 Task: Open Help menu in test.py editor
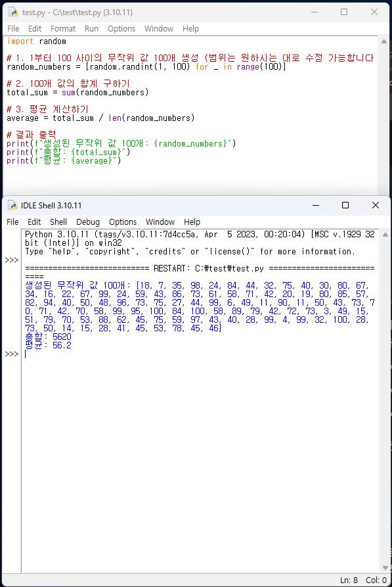pyautogui.click(x=191, y=29)
